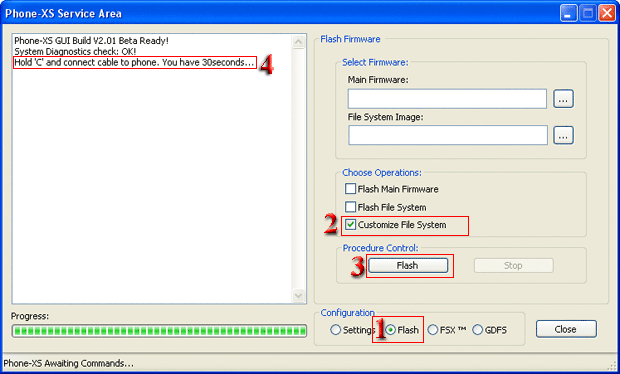This screenshot has height=374, width=620.
Task: Select the Settings radio button
Action: click(x=335, y=330)
